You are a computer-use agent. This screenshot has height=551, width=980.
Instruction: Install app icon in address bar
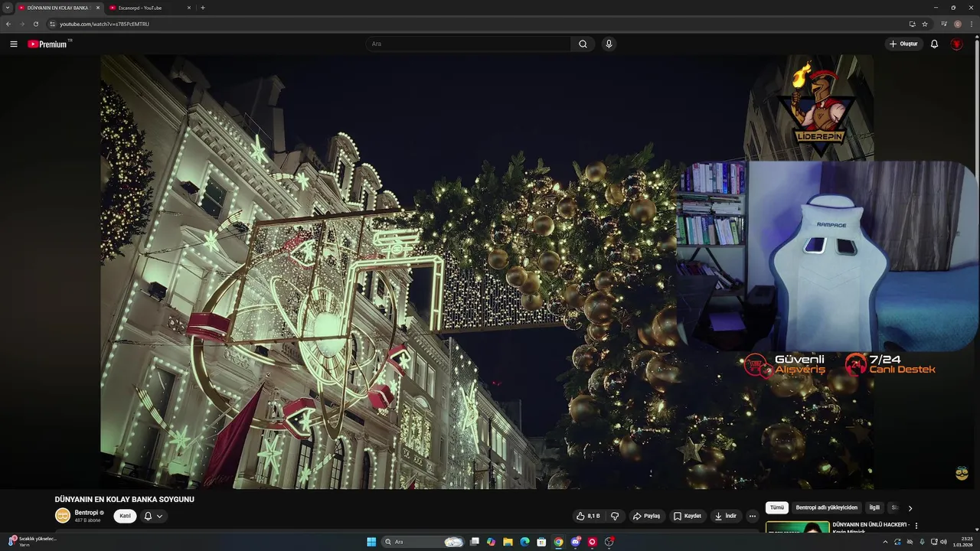tap(912, 24)
